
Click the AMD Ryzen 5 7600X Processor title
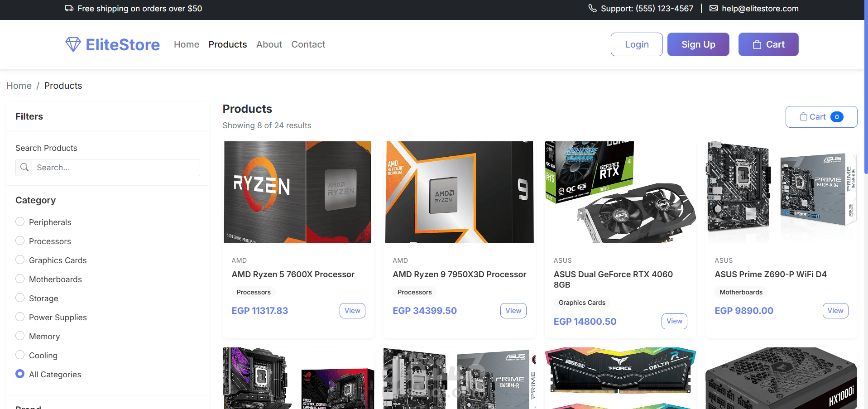coord(293,274)
